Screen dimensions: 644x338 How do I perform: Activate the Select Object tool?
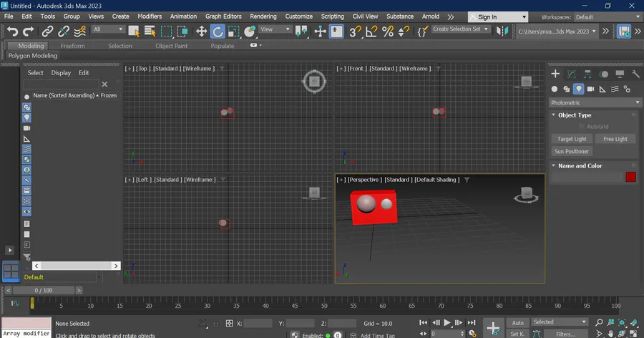pos(134,32)
